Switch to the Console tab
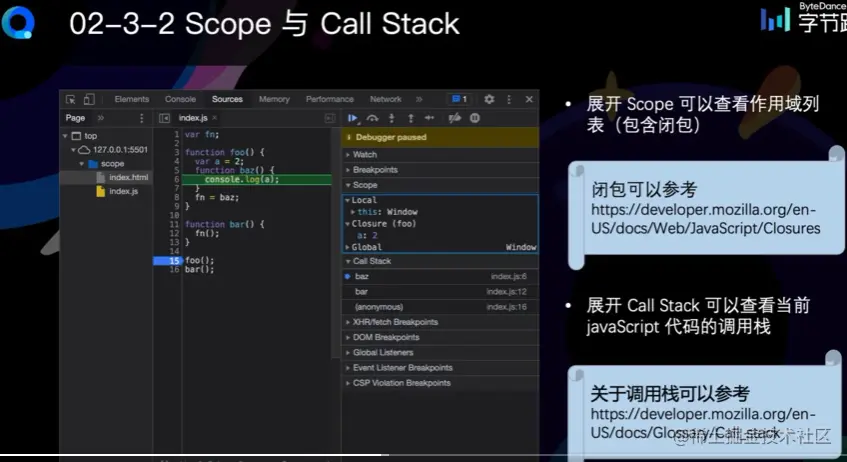The image size is (847, 462). coord(180,99)
